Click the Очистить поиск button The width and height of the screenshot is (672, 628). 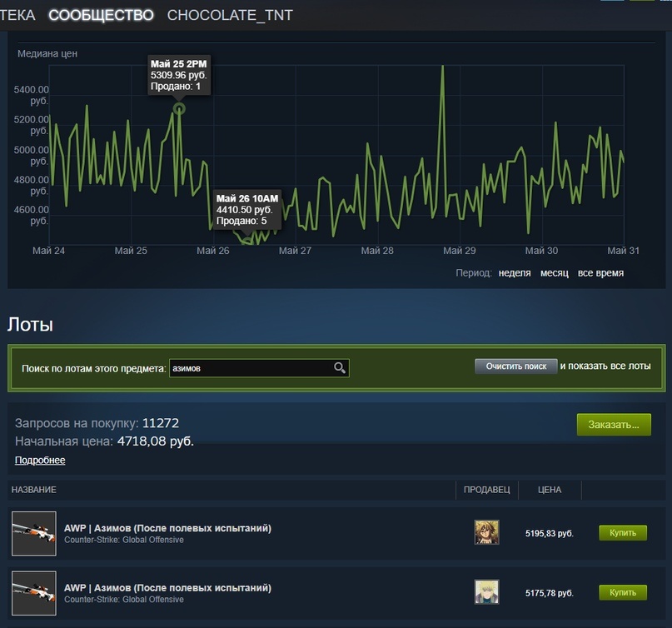[516, 366]
